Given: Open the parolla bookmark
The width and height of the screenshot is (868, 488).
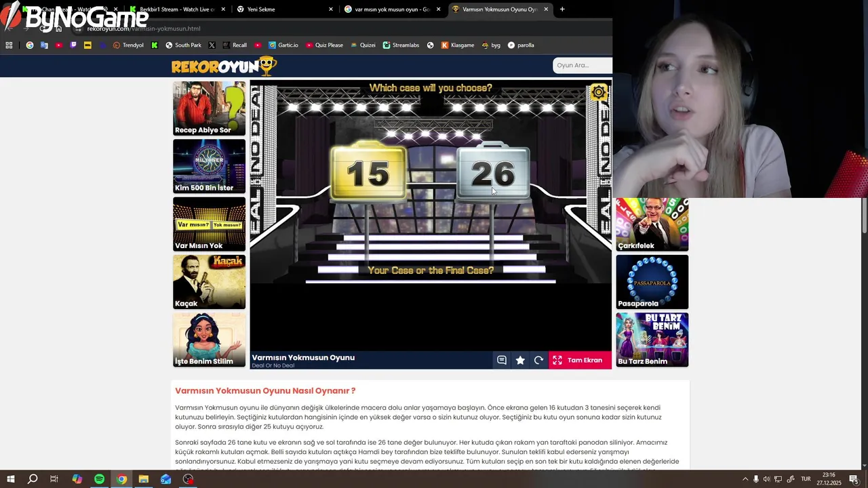Looking at the screenshot, I should click(521, 45).
